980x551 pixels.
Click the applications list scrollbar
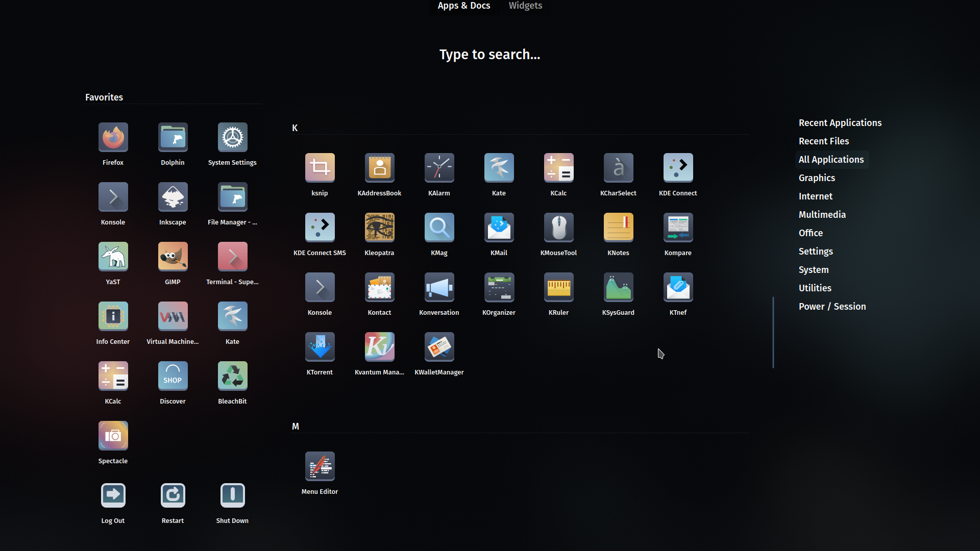(x=773, y=332)
